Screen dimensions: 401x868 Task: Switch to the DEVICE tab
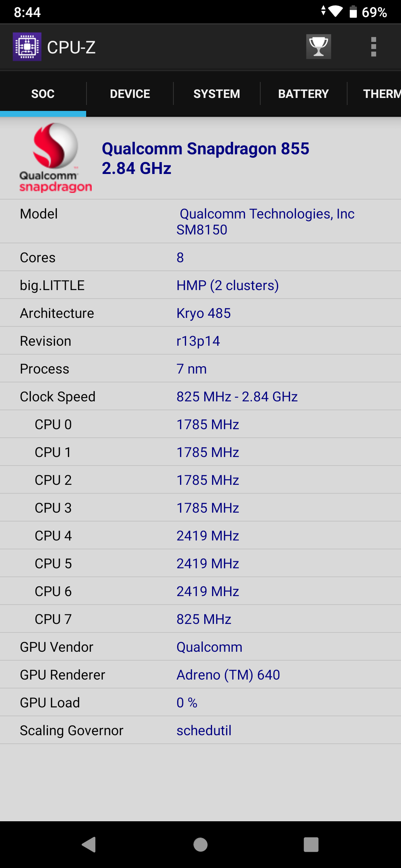point(130,94)
